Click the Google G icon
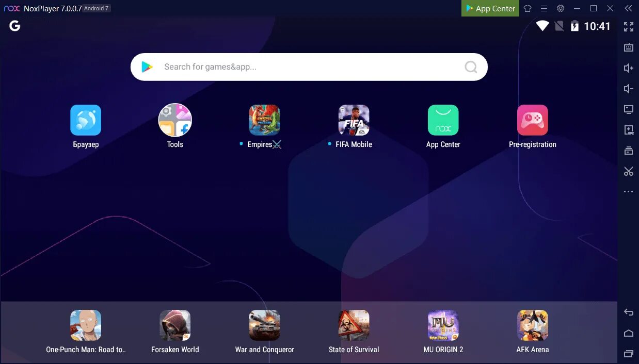 (x=15, y=26)
